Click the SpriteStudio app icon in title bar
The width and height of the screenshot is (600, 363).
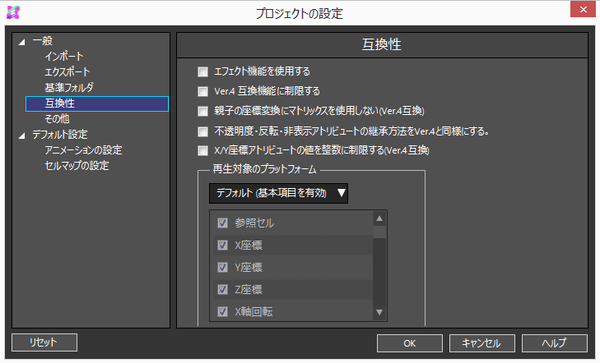tap(13, 12)
